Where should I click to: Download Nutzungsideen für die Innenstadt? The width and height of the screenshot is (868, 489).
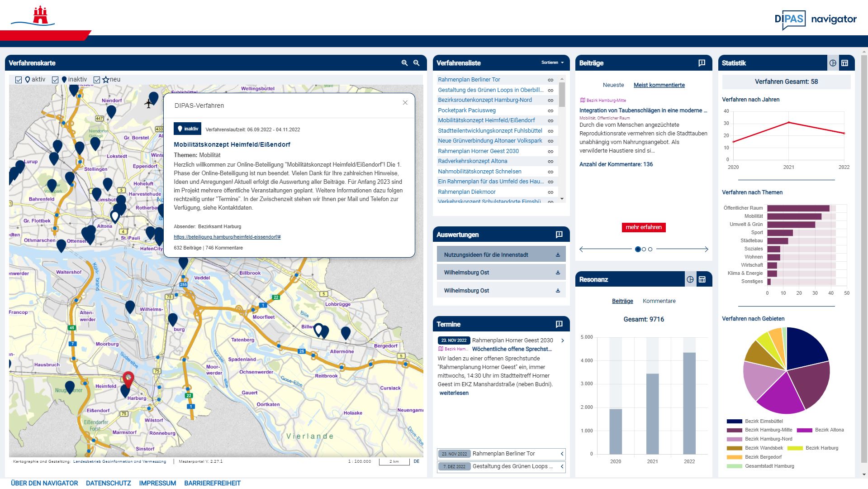558,255
